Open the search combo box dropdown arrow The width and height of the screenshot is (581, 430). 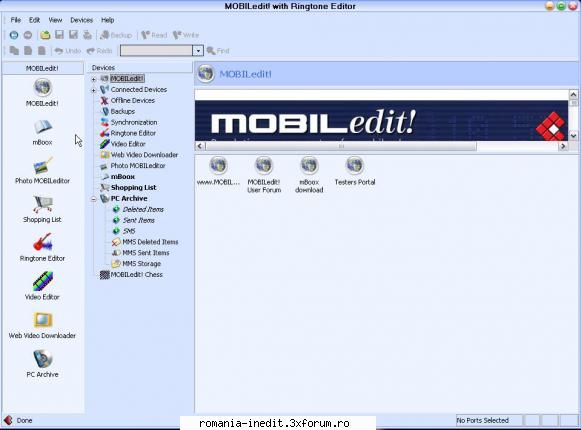[198, 51]
